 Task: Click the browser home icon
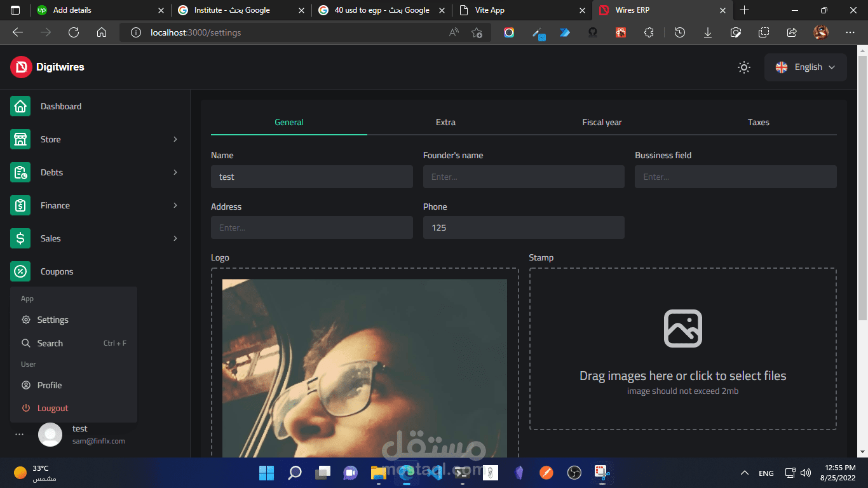click(x=102, y=32)
